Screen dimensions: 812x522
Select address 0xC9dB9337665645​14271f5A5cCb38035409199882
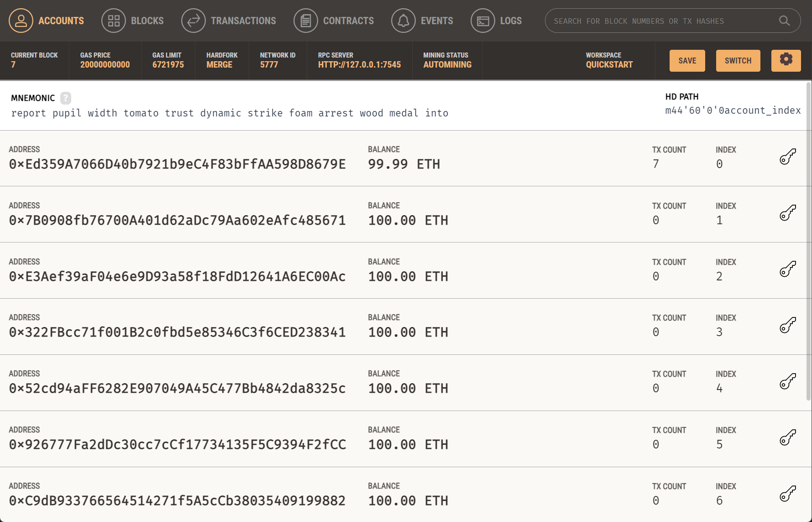pos(178,501)
